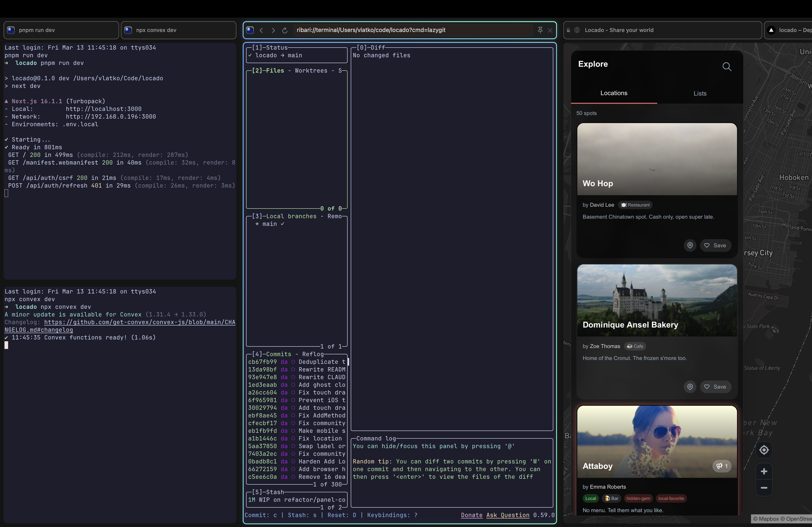Screen dimensions: 812x527
Task: Click the ribari terminal URL address field
Action: [413, 30]
